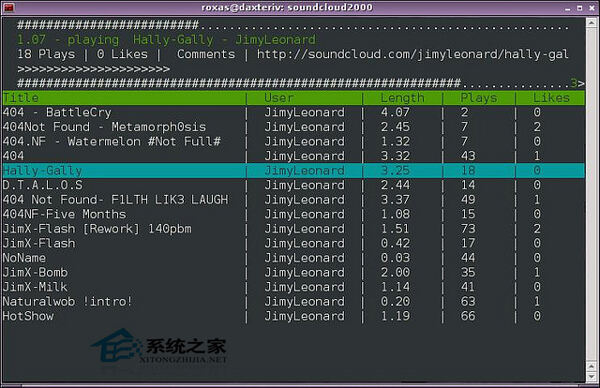The image size is (600, 388).
Task: Click the playback progress bar of hashes
Action: tap(293, 25)
